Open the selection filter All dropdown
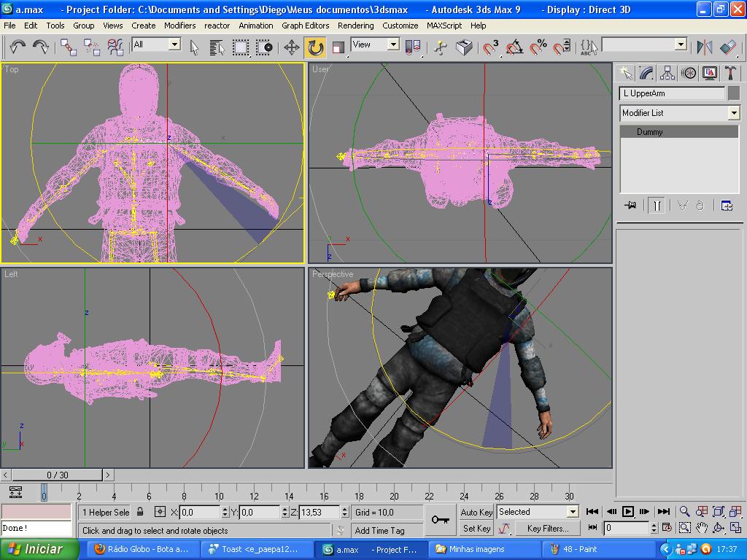747x560 pixels. click(x=174, y=44)
